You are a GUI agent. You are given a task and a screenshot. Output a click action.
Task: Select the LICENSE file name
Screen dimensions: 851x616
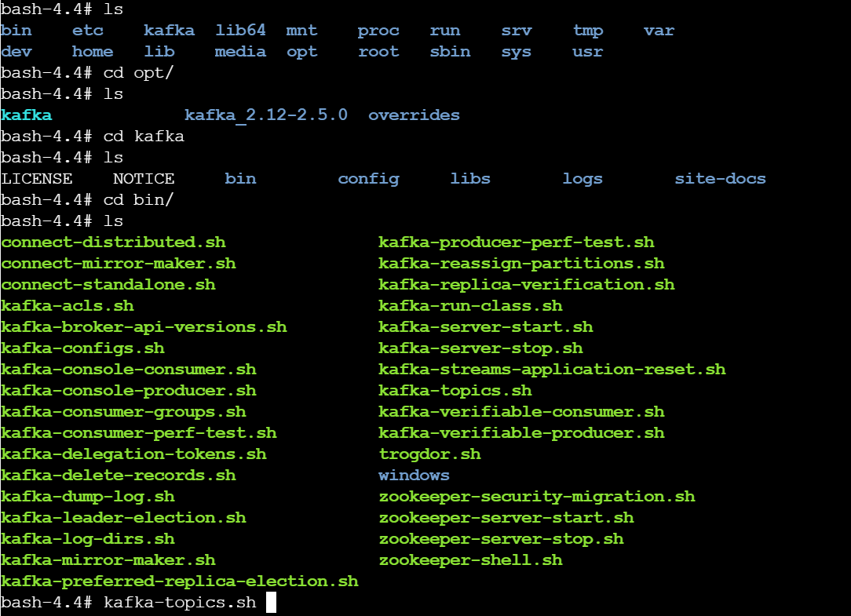(36, 179)
